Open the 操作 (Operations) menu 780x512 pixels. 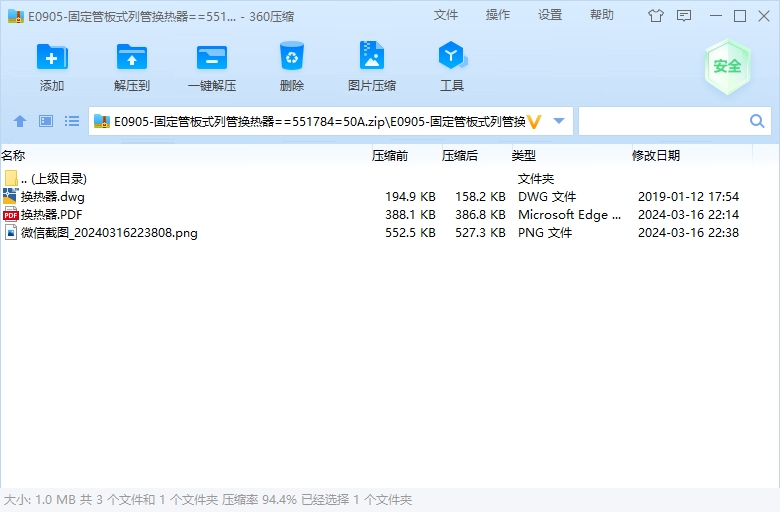498,15
